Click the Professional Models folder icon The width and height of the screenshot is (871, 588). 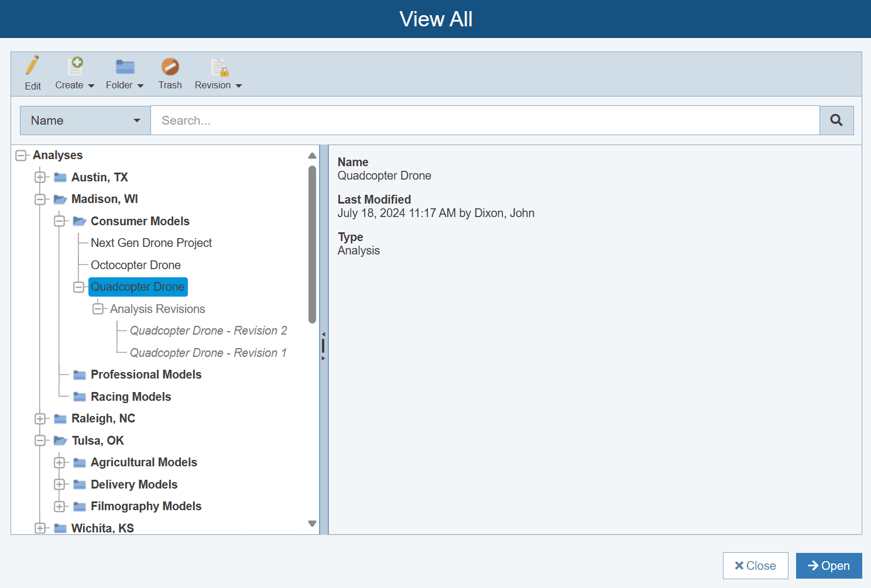tap(80, 375)
